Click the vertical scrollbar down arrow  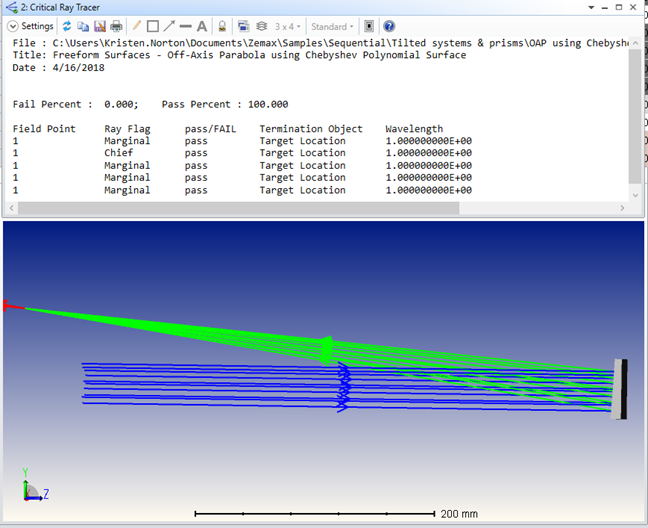pos(636,195)
